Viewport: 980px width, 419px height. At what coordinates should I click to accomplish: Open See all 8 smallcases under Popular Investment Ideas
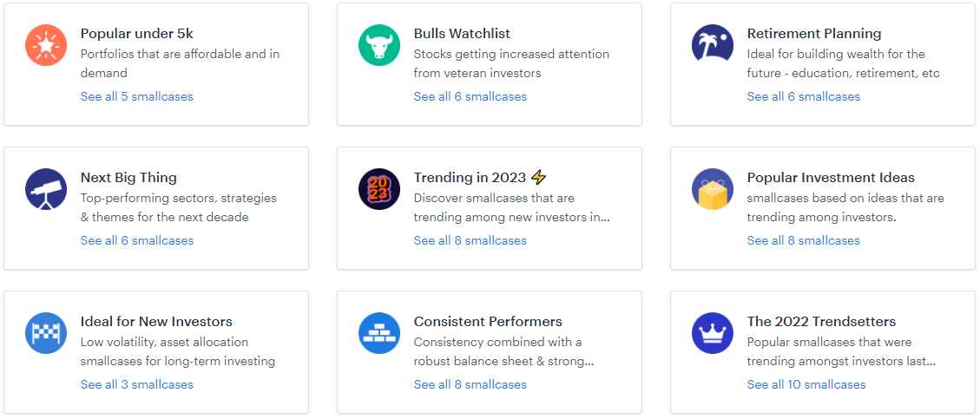click(x=803, y=240)
